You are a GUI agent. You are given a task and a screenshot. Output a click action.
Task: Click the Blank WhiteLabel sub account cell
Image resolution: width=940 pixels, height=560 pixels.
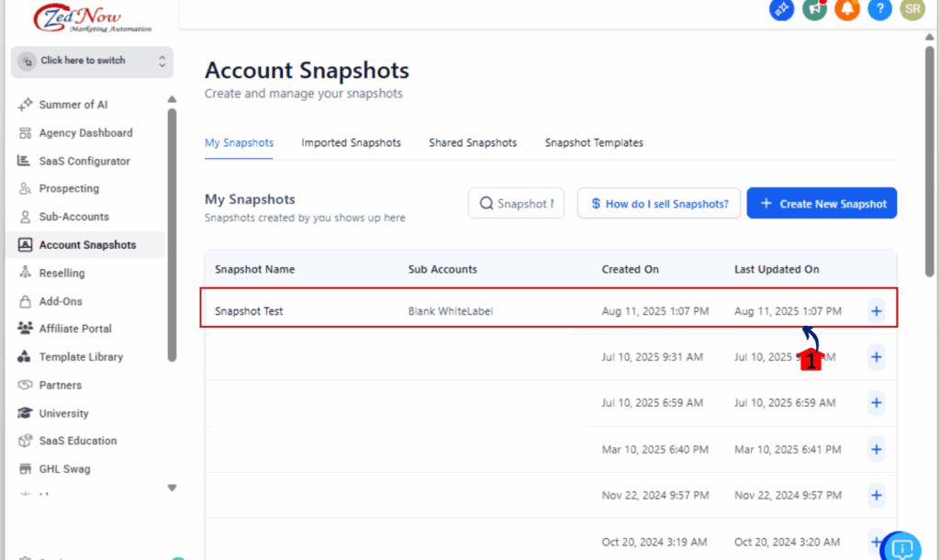(x=450, y=311)
